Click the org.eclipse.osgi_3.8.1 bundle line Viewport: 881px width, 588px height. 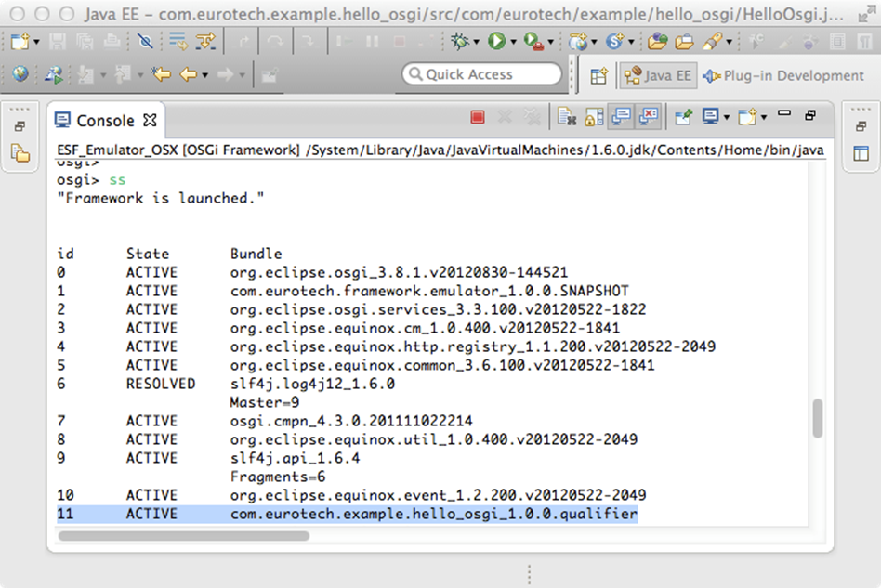[x=399, y=272]
